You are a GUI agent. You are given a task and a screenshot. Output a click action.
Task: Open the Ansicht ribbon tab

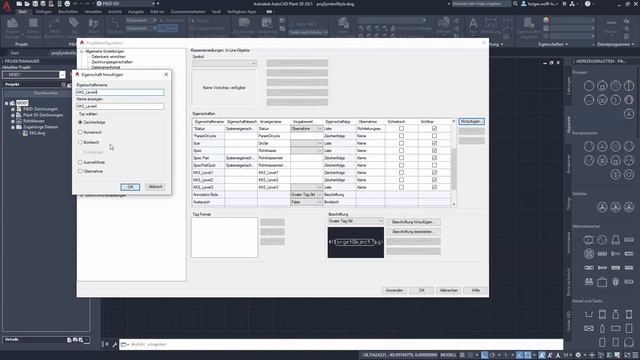[x=115, y=12]
